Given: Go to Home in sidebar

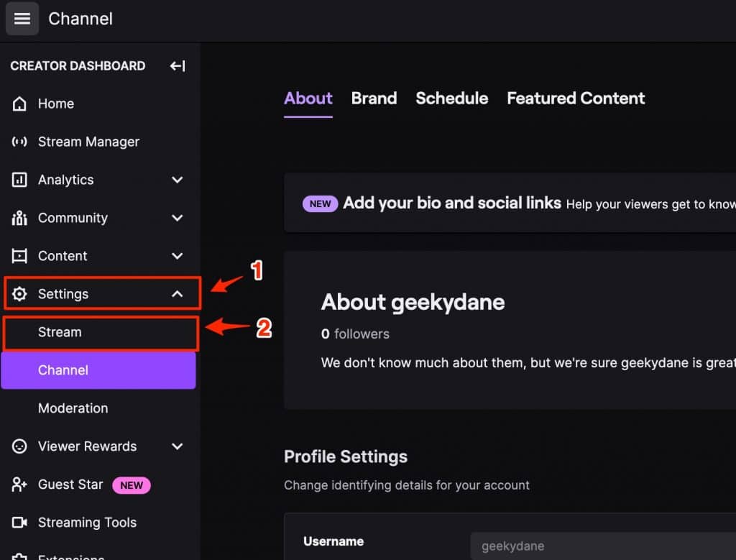Looking at the screenshot, I should 56,104.
